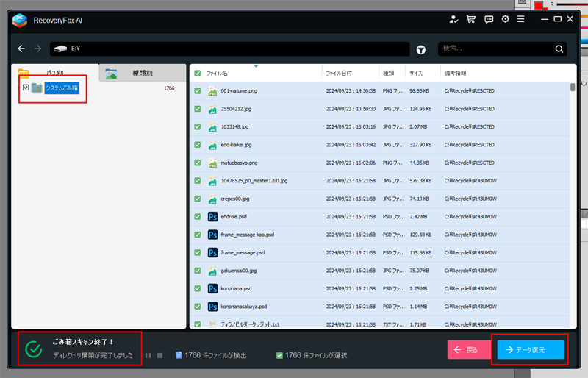Screen dimensions: 588x378
Task: Go back with the left arrow icon
Action: coord(21,49)
